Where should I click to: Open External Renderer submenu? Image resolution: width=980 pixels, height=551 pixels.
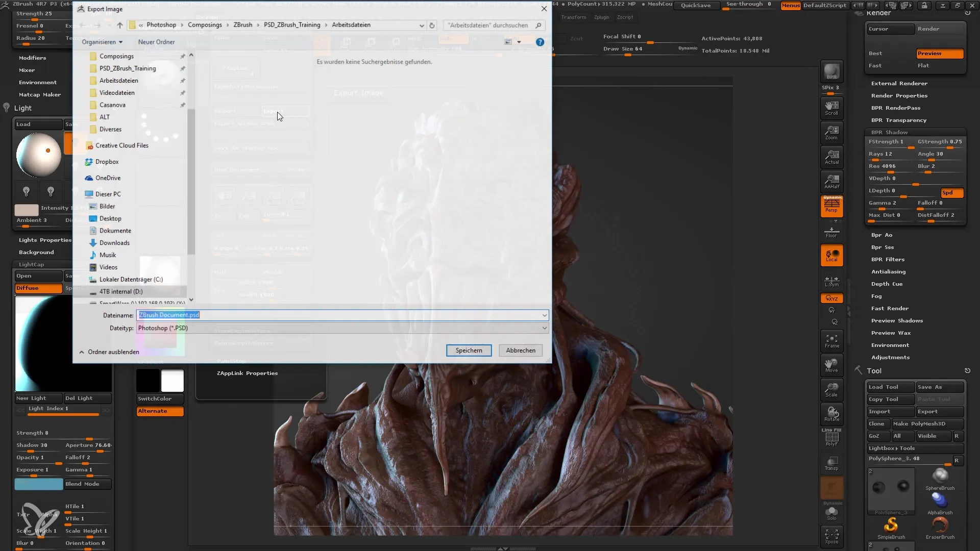899,84
